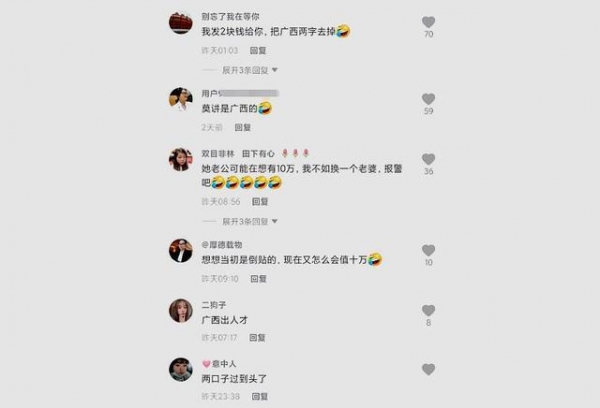The height and width of the screenshot is (408, 600).
Task: Reply to 意中人's comment at 昨天23:38
Action: pyautogui.click(x=259, y=397)
